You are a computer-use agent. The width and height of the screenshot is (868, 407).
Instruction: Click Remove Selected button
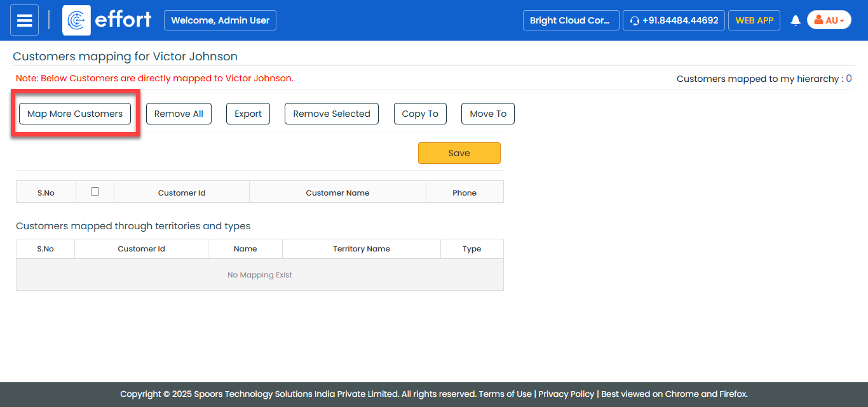[331, 114]
